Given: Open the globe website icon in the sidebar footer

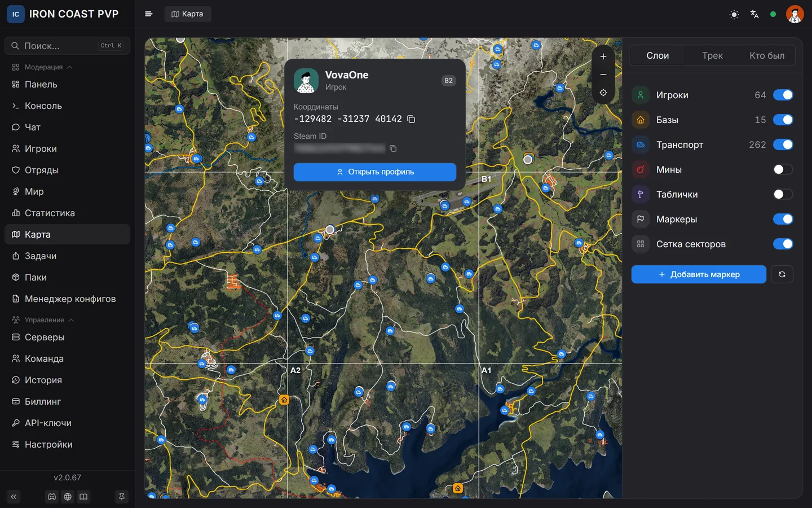Looking at the screenshot, I should click(68, 497).
